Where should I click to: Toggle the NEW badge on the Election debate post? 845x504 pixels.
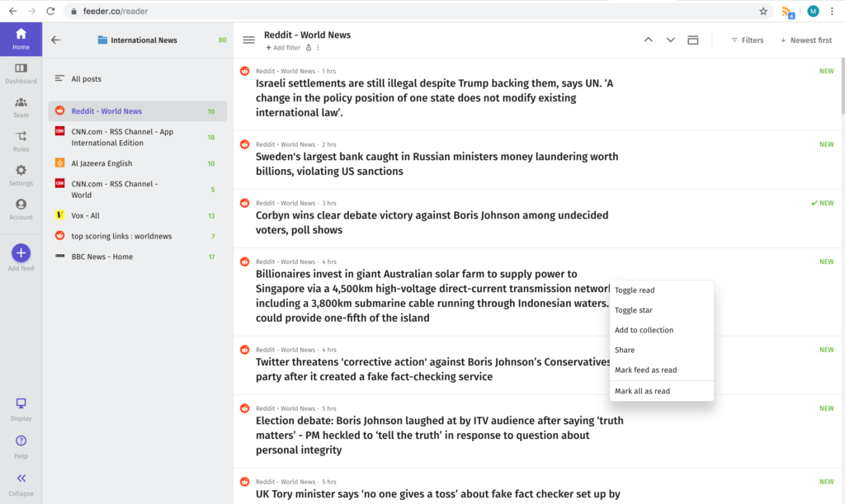click(x=826, y=408)
